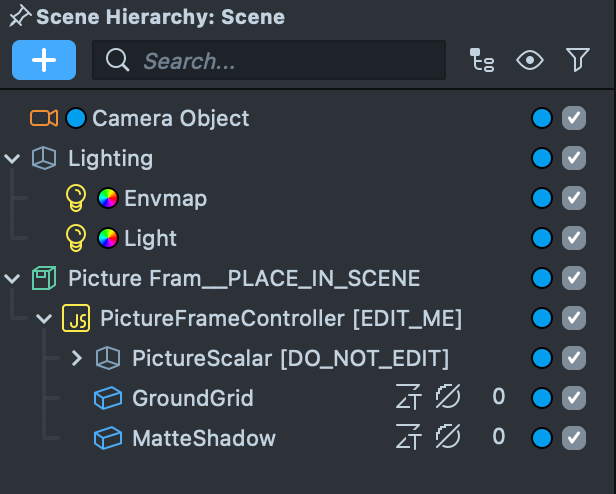Screen dimensions: 616x494
Task: Toggle the blue layer dot for Lighting
Action: (x=542, y=158)
